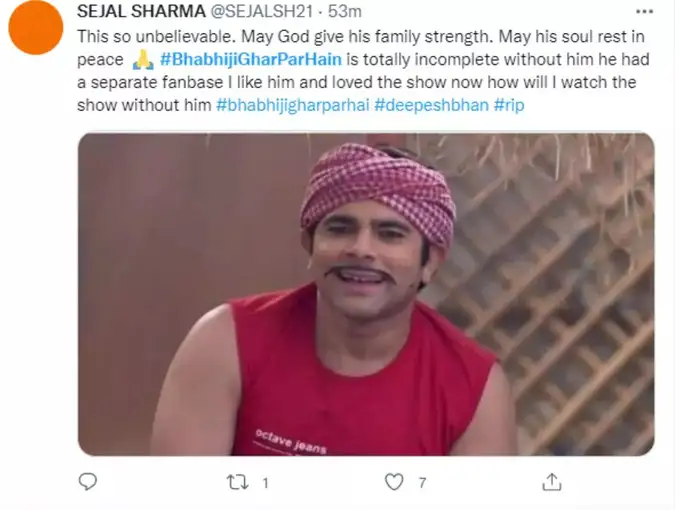Click the checkered turban in the photo
This screenshot has width=680, height=510.
pyautogui.click(x=377, y=191)
